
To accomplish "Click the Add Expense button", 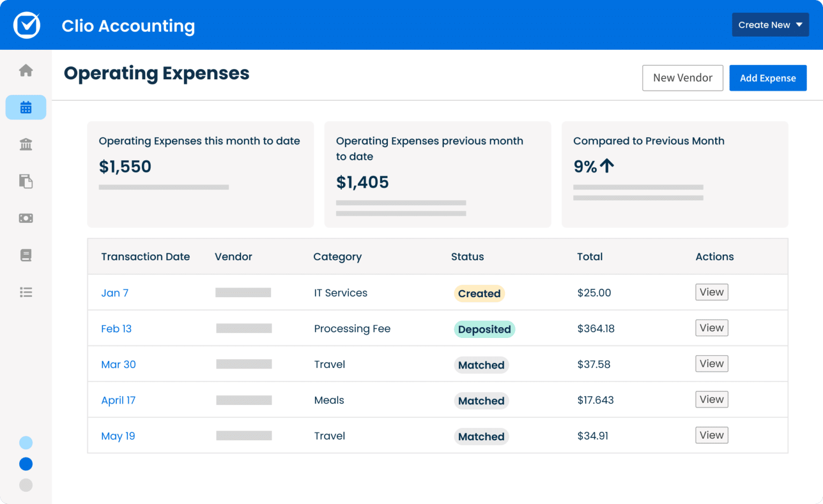I will tap(768, 78).
